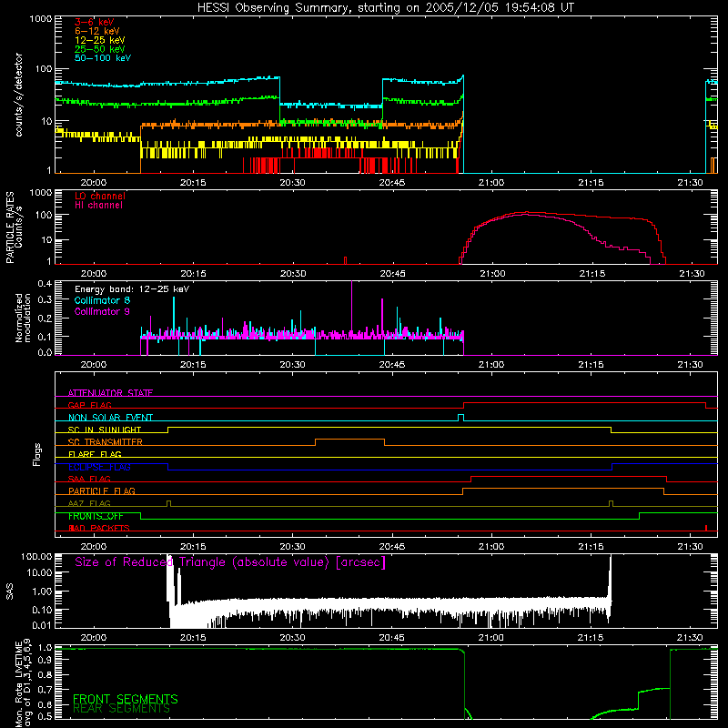Click the green '25-50 keV' legend label

tap(100, 49)
